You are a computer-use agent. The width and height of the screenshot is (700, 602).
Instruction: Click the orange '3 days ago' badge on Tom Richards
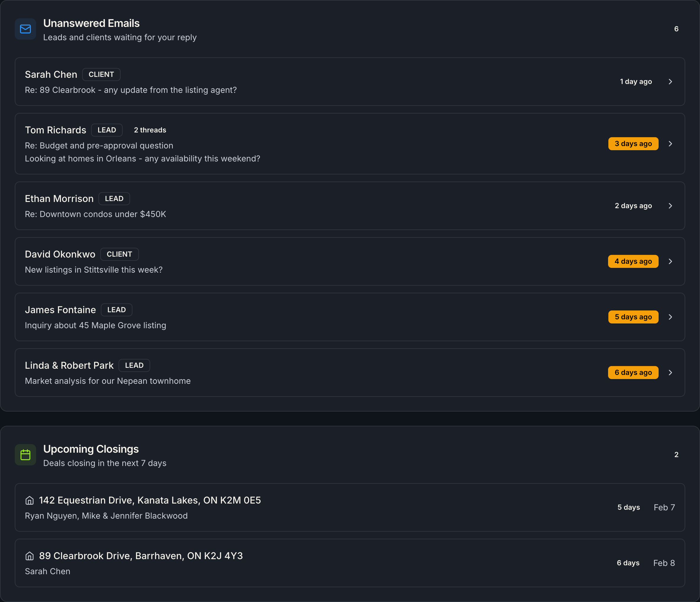pos(633,144)
